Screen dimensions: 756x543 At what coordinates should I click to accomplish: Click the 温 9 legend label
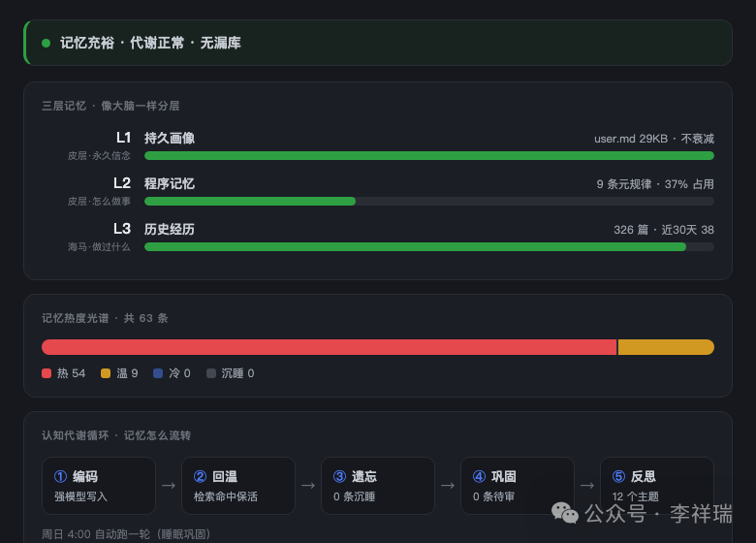click(x=127, y=373)
